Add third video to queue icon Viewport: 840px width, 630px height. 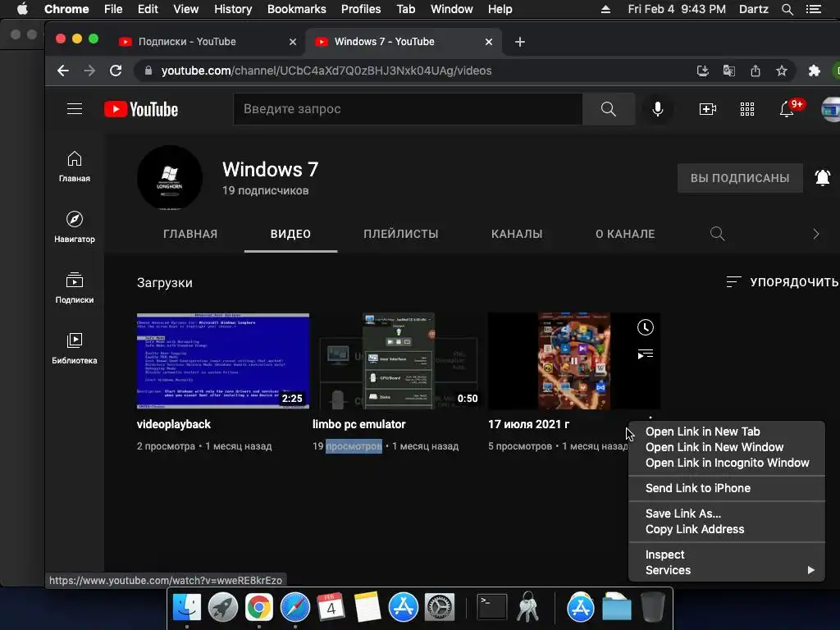point(645,354)
